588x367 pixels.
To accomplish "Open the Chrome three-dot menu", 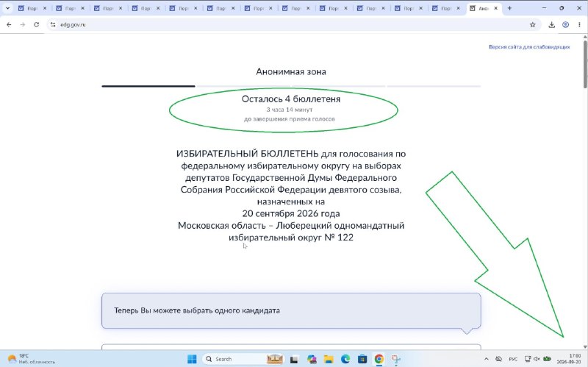I will (579, 25).
